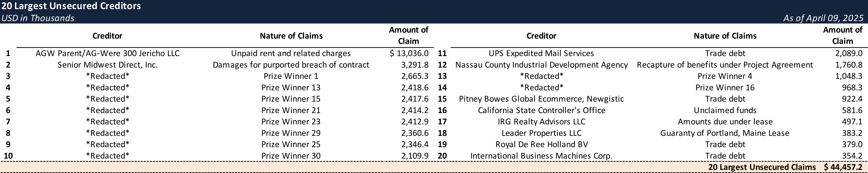
Task: Select Pitney Bowes Global Ecommerce, Newgistic cell
Action: click(541, 99)
